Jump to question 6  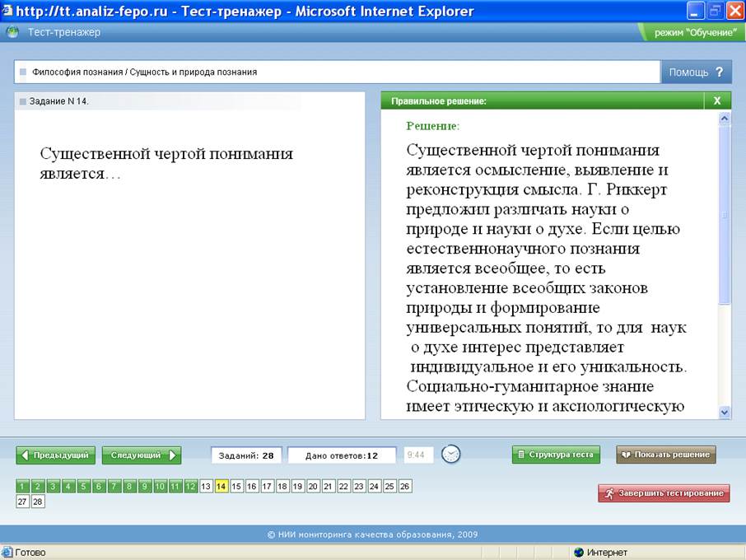[99, 486]
